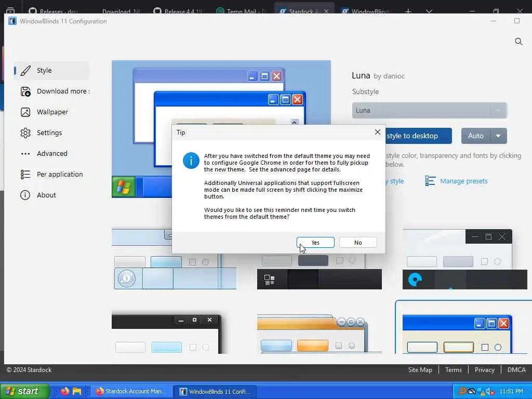Image resolution: width=532 pixels, height=399 pixels.
Task: Open the Style section in sidebar
Action: click(x=51, y=70)
